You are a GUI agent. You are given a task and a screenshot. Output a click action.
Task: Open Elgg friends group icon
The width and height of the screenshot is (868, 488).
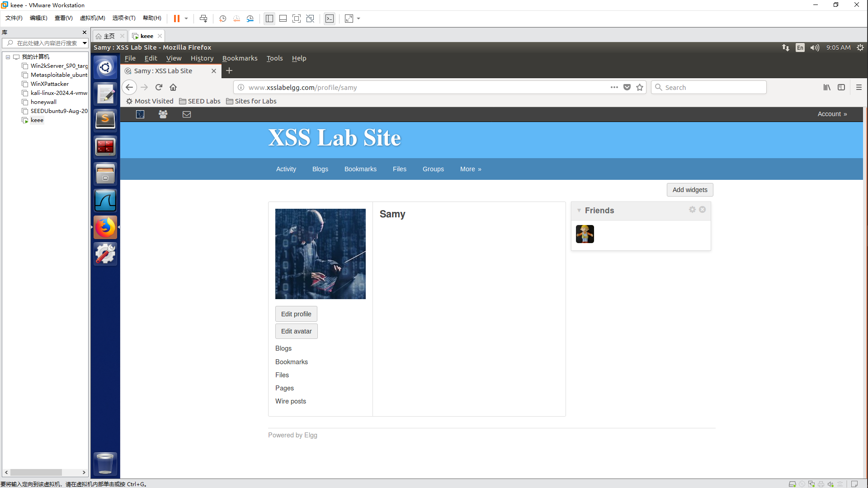point(163,114)
